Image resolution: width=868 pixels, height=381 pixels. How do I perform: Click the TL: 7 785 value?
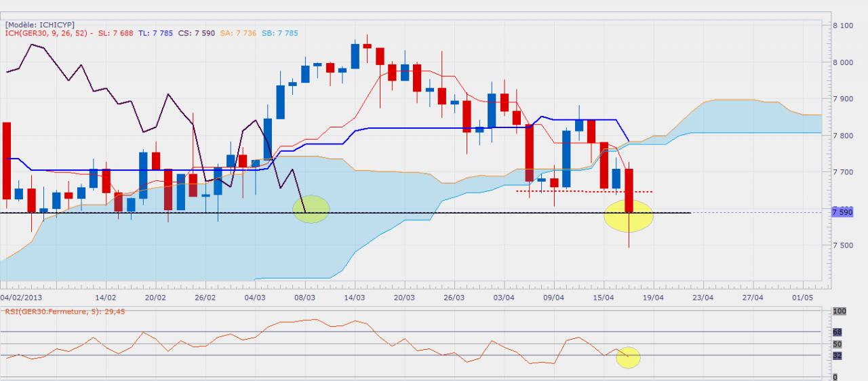click(x=155, y=33)
